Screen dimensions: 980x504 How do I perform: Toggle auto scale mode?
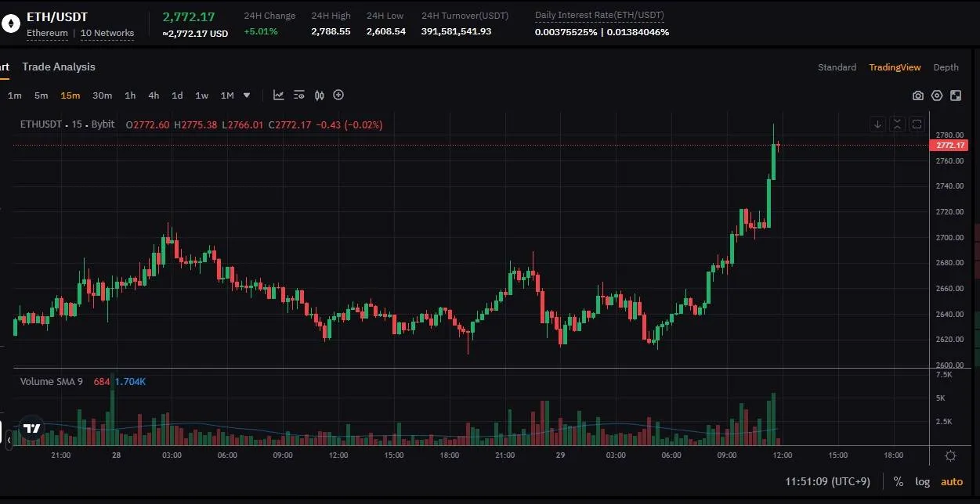pos(952,482)
